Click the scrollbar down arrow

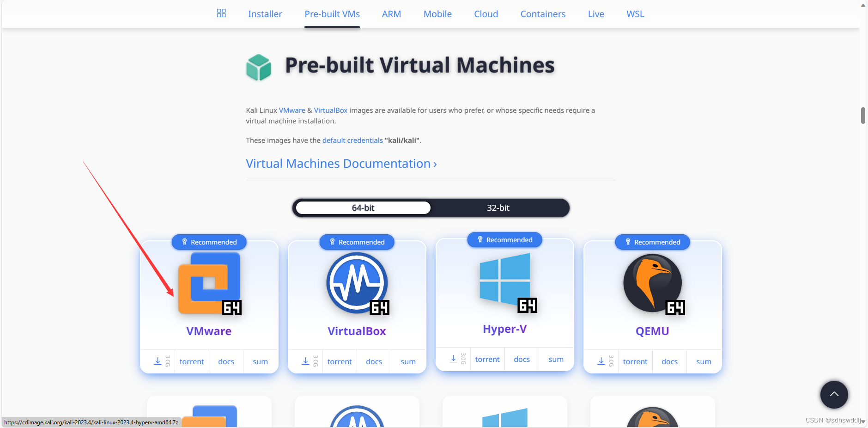coord(863,422)
